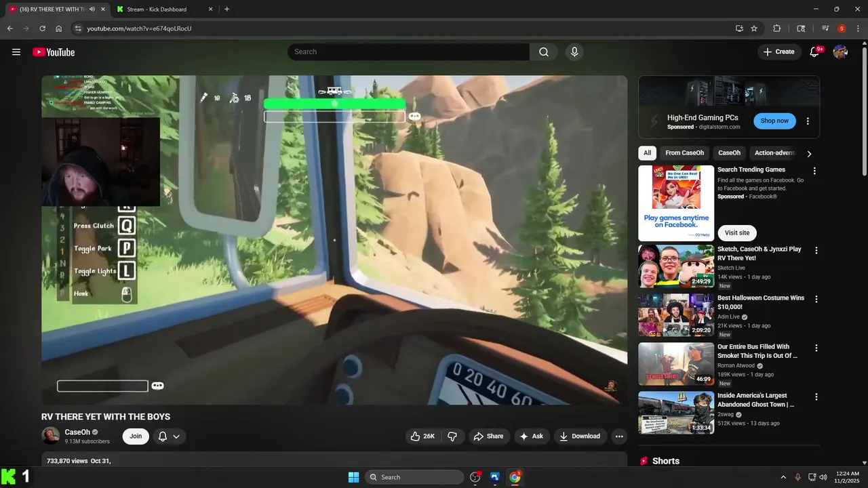
Task: Open options for Our Entire Bus video
Action: (x=816, y=348)
